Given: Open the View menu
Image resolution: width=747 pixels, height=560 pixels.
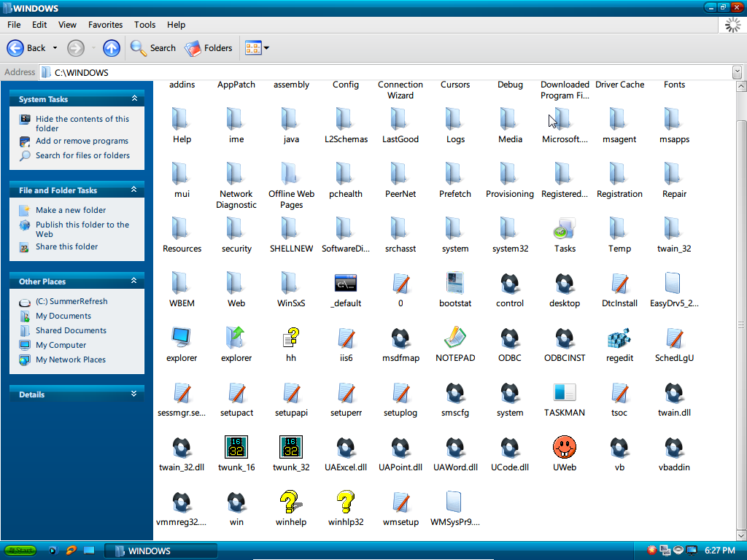Looking at the screenshot, I should [x=67, y=25].
